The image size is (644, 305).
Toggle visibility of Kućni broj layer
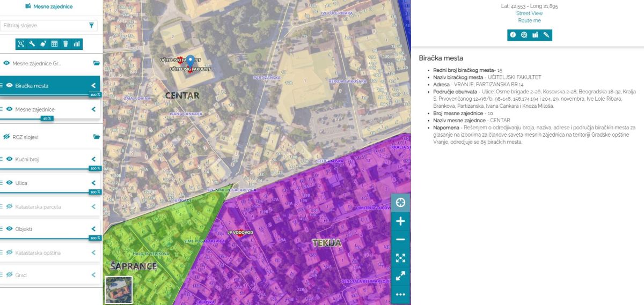(10, 159)
